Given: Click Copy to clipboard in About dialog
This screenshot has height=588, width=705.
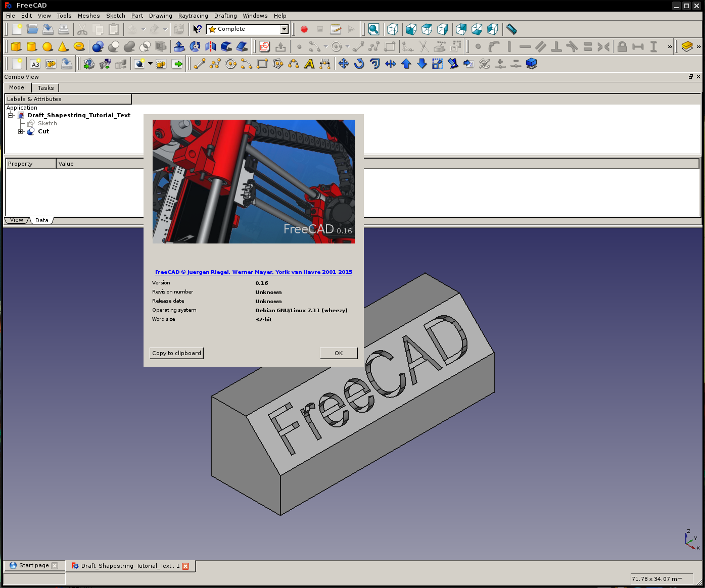Looking at the screenshot, I should coord(177,353).
